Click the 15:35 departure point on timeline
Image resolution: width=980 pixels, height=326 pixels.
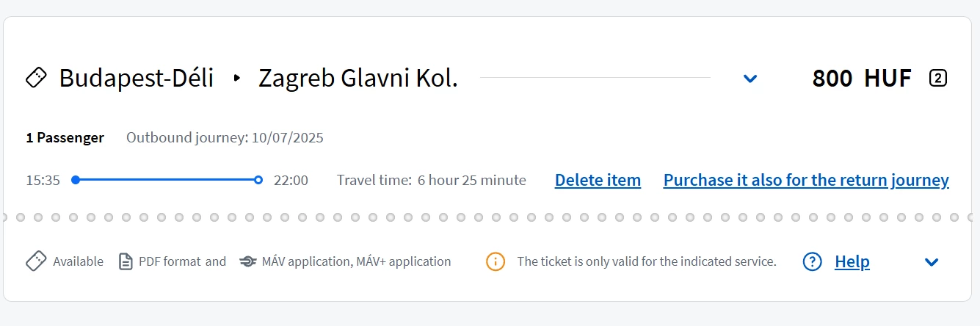[76, 180]
